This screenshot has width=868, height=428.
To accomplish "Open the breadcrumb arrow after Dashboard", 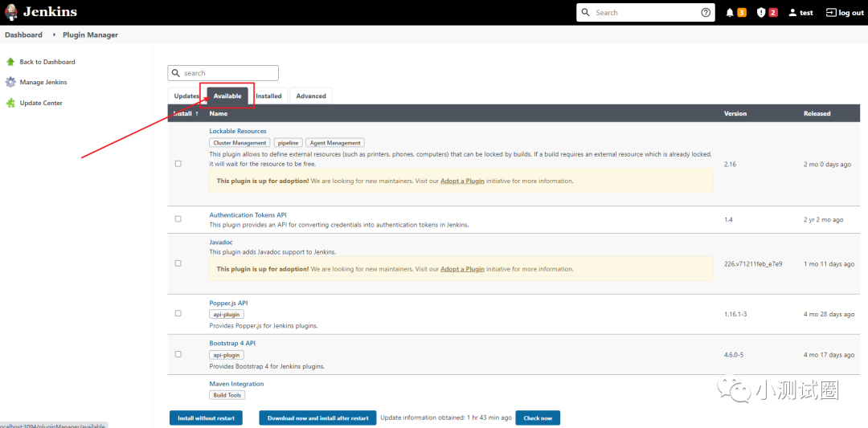I will [x=55, y=35].
